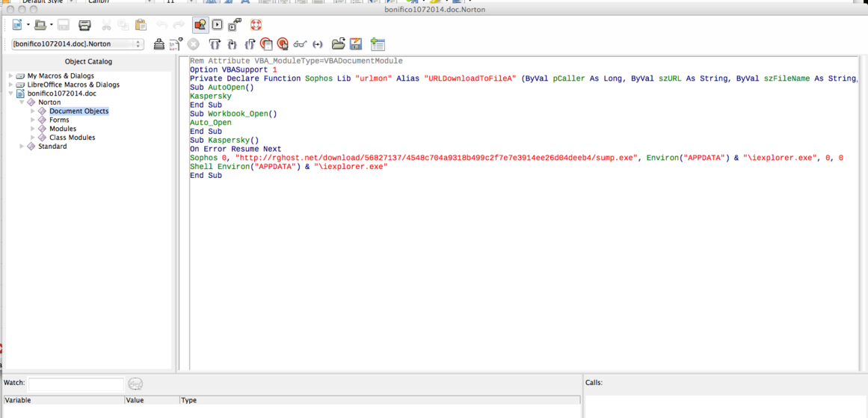868x418 pixels.
Task: Click the Remove Watch glasses icon
Action: pyautogui.click(x=135, y=384)
